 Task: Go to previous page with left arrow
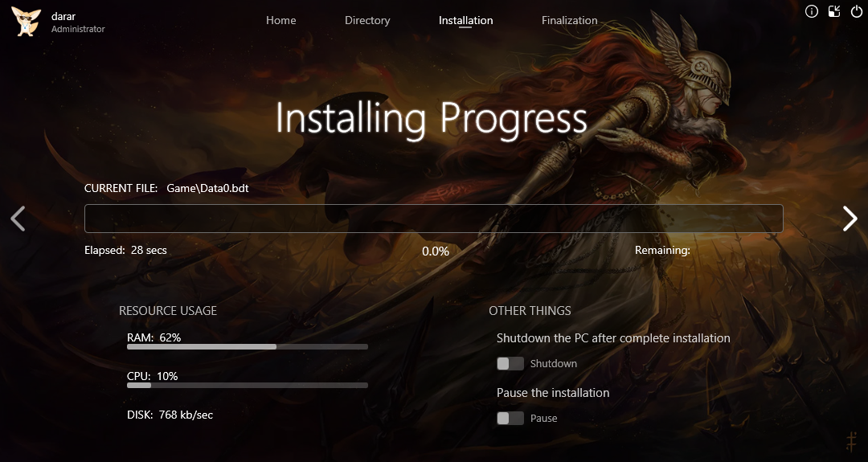click(x=18, y=219)
